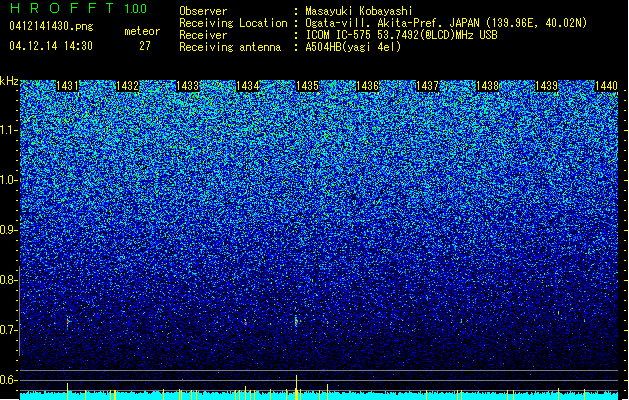
Task: Click the 1437 time marker
Action: tap(427, 86)
